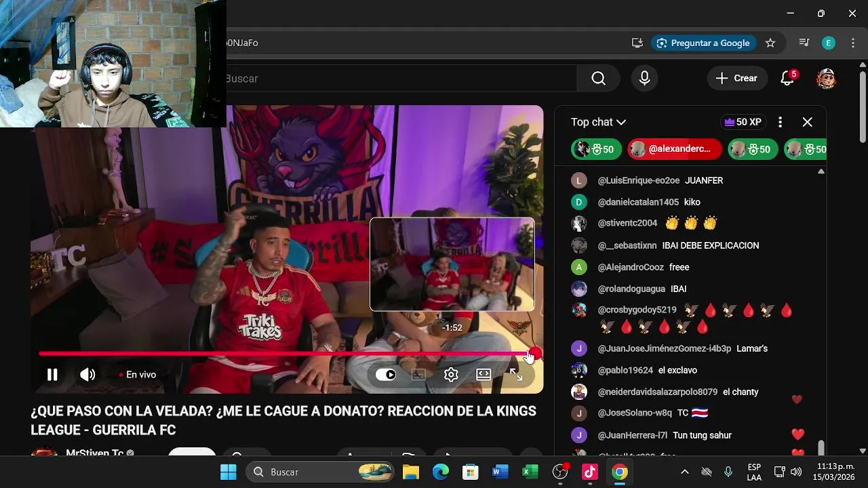The width and height of the screenshot is (868, 488).
Task: Click the tray microphone icon
Action: coord(728,472)
